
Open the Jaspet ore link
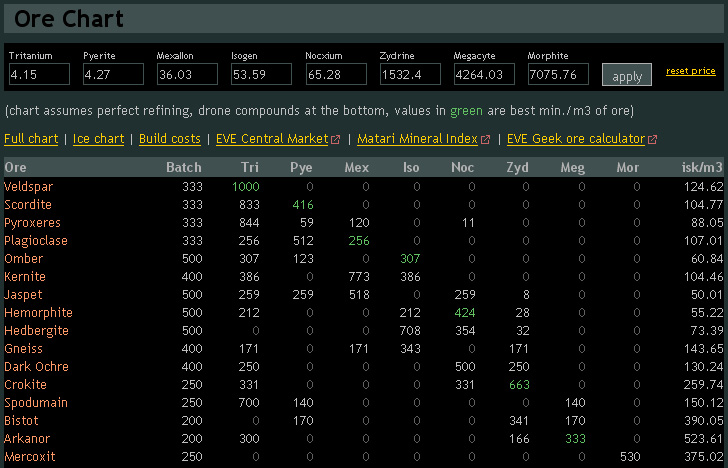tap(23, 295)
